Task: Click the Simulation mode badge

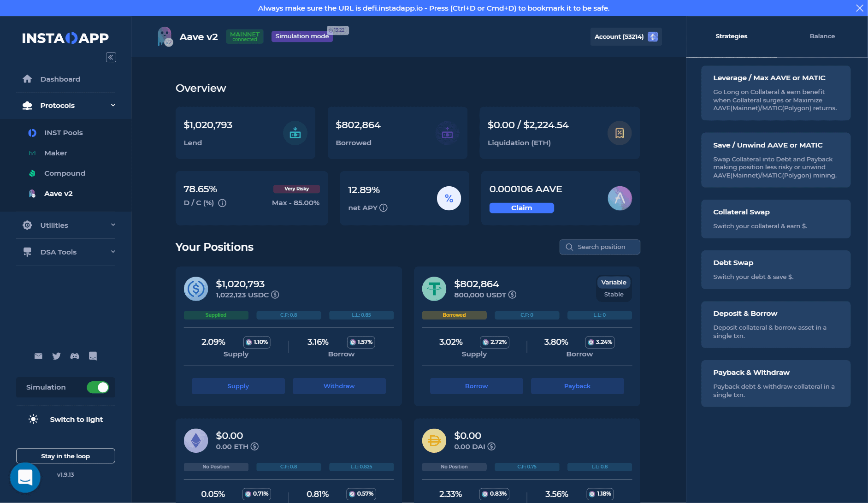Action: click(x=302, y=36)
